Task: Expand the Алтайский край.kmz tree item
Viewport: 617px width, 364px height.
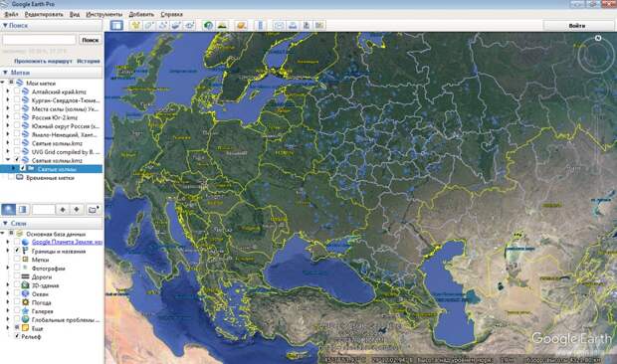Action: point(8,91)
